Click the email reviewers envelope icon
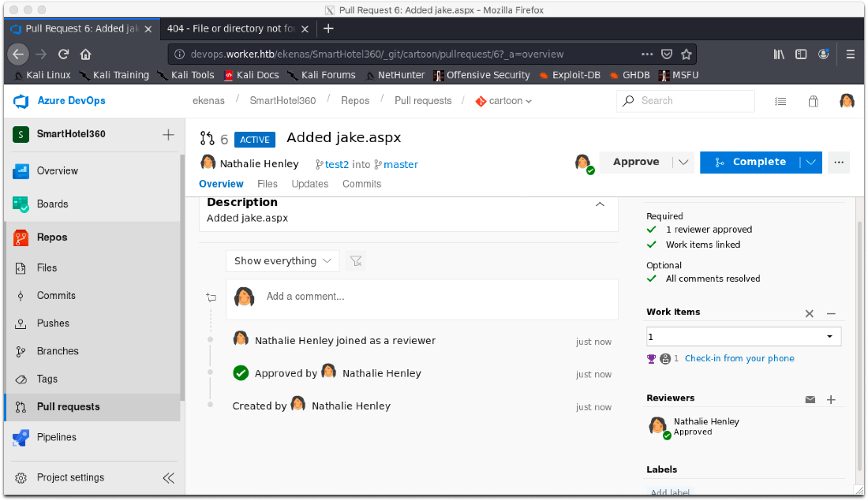 [x=810, y=400]
